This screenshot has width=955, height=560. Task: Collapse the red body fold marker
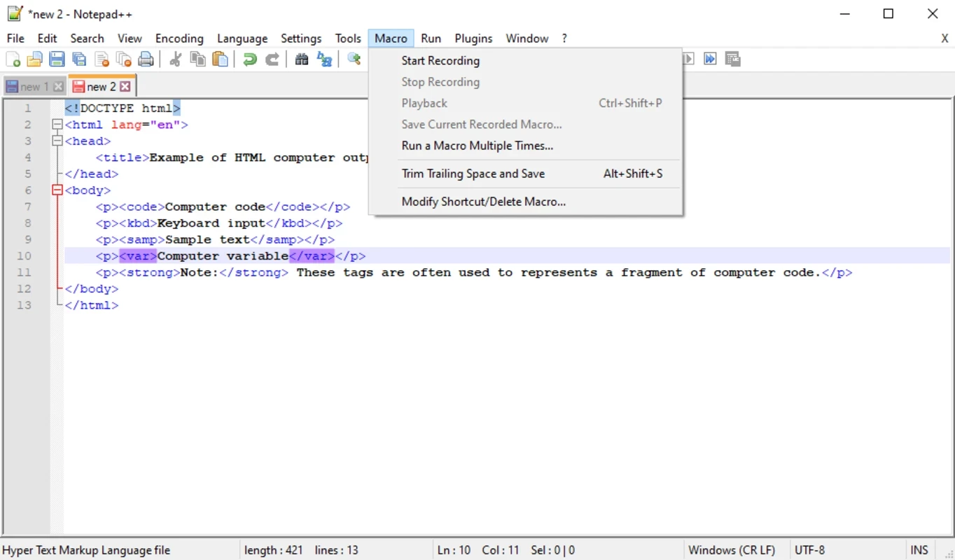click(x=57, y=190)
